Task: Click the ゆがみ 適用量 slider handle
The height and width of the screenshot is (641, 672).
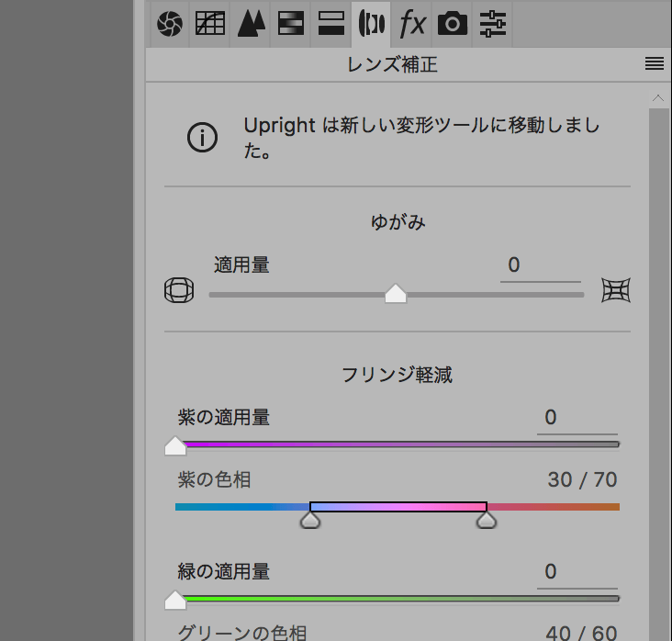Action: click(396, 294)
